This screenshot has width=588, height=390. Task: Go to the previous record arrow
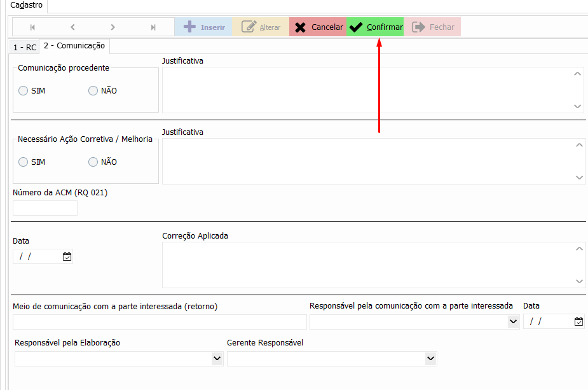point(72,27)
